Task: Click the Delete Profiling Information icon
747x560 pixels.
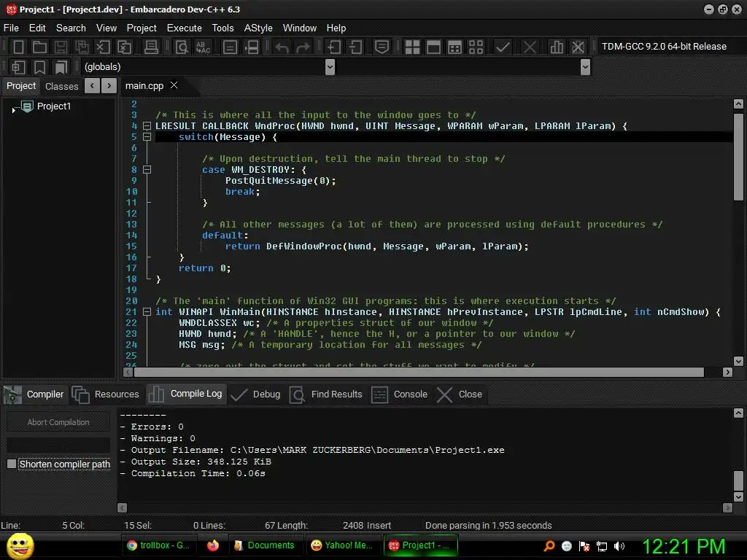Action: pos(578,47)
